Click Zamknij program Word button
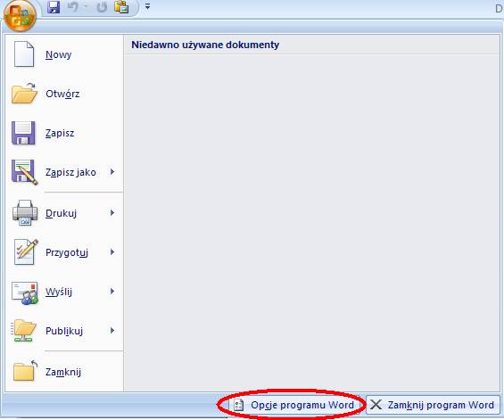 point(433,405)
